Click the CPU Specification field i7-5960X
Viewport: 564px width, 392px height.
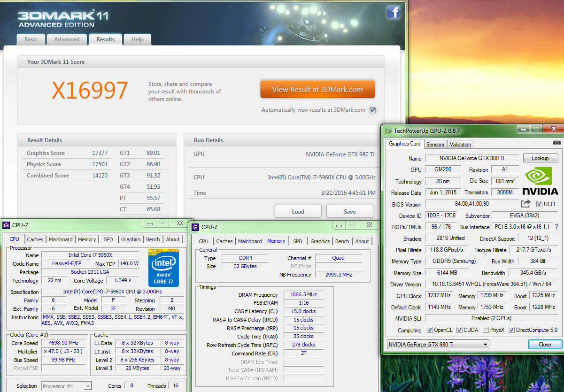tap(113, 292)
